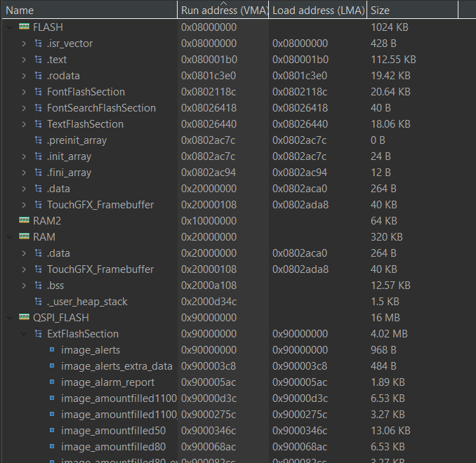Click the .isr_vector section icon
This screenshot has height=463, width=476.
coord(38,43)
